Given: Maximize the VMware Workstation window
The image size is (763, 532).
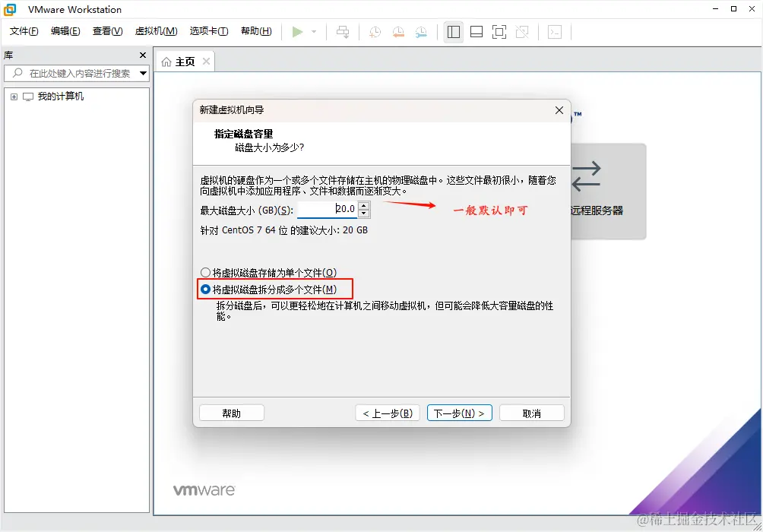Looking at the screenshot, I should (734, 9).
